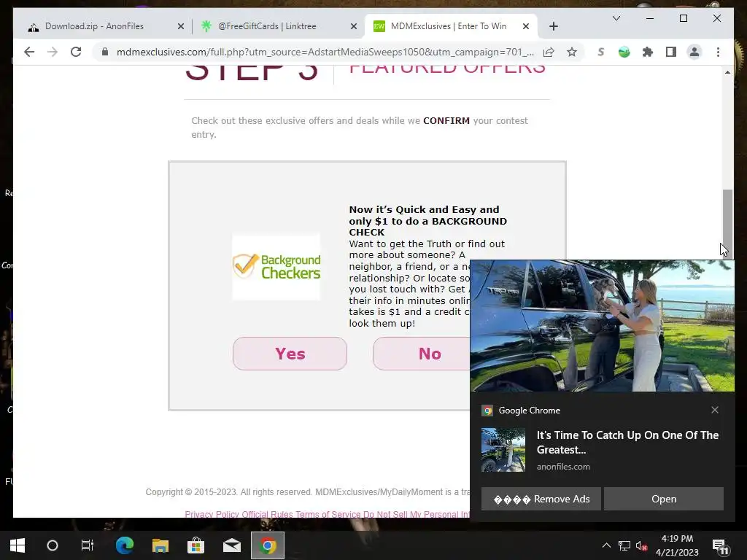Open File Explorer from the taskbar

[160, 545]
